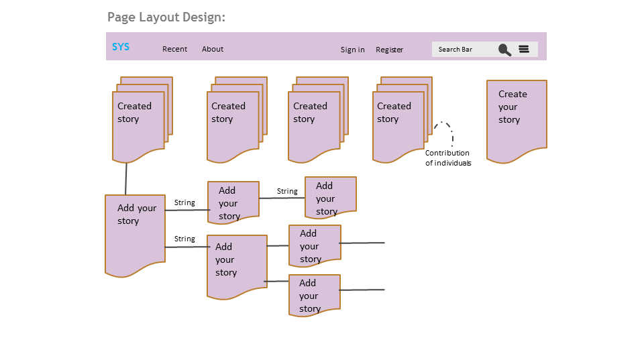Viewport: 644px width, 362px height.
Task: Select the large leftmost Add your story card
Action: pos(135,231)
